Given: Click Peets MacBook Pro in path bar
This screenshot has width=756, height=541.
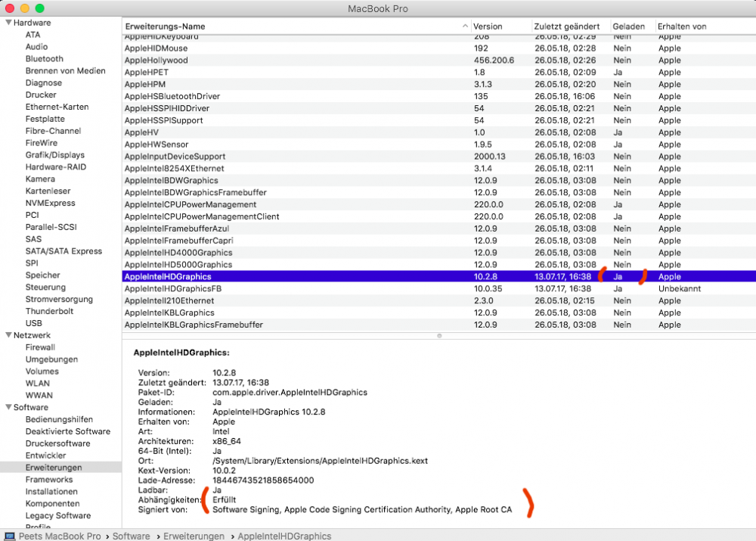Looking at the screenshot, I should (x=60, y=536).
